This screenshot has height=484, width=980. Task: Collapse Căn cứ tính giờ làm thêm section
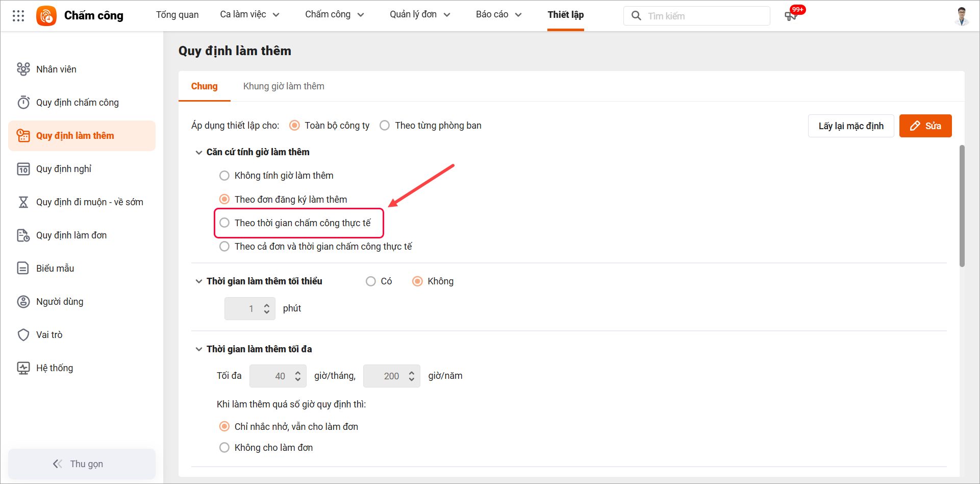point(199,152)
